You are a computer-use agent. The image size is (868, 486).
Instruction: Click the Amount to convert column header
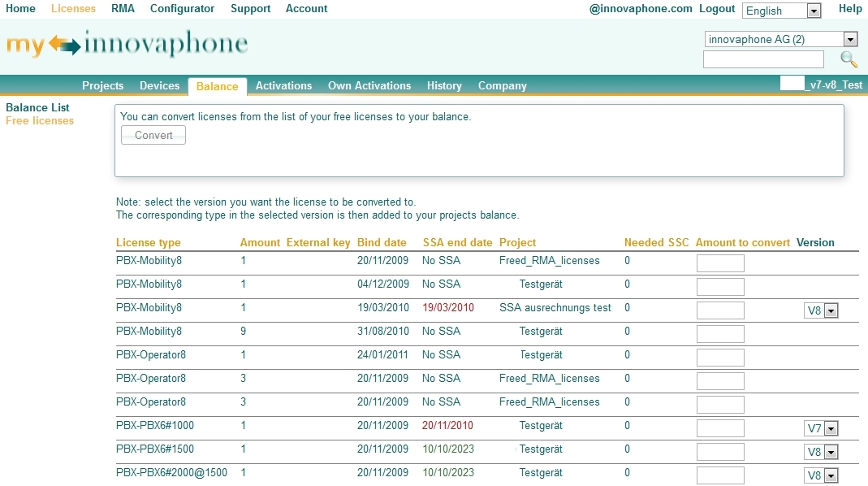pos(742,243)
